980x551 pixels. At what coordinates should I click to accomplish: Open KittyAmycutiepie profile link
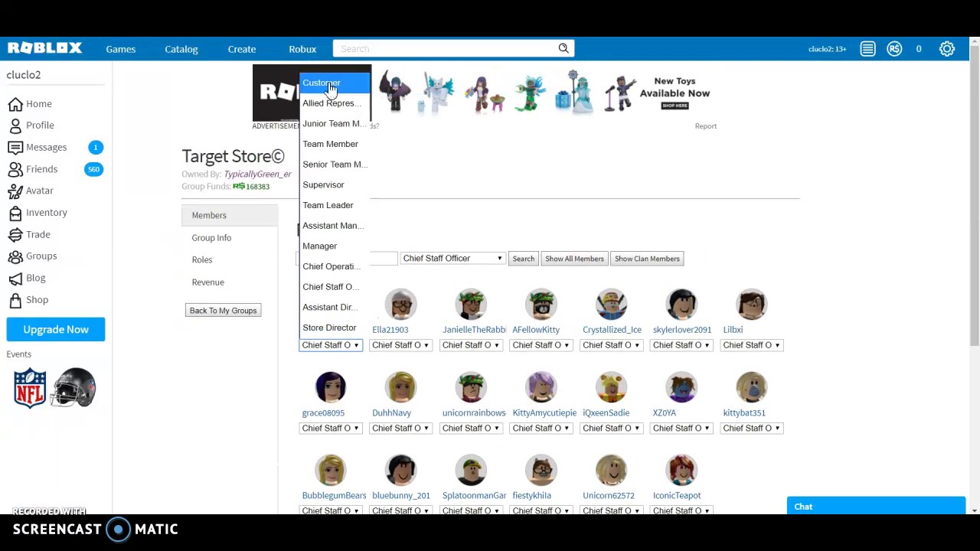pos(544,413)
